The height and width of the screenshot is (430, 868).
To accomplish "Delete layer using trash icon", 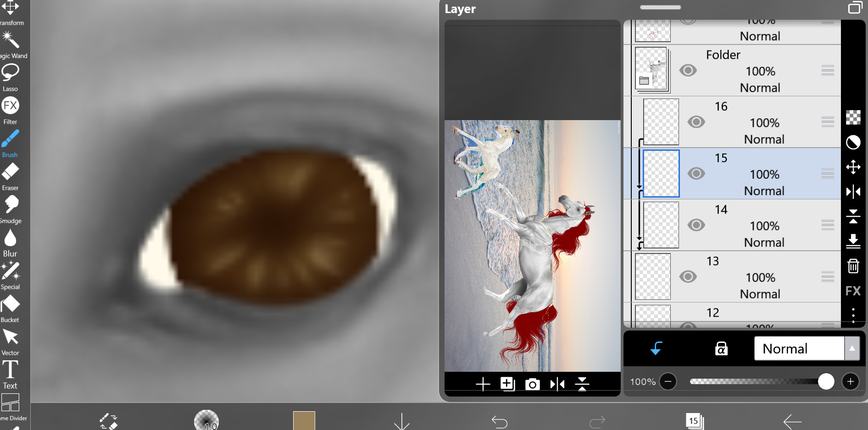I will point(853,266).
